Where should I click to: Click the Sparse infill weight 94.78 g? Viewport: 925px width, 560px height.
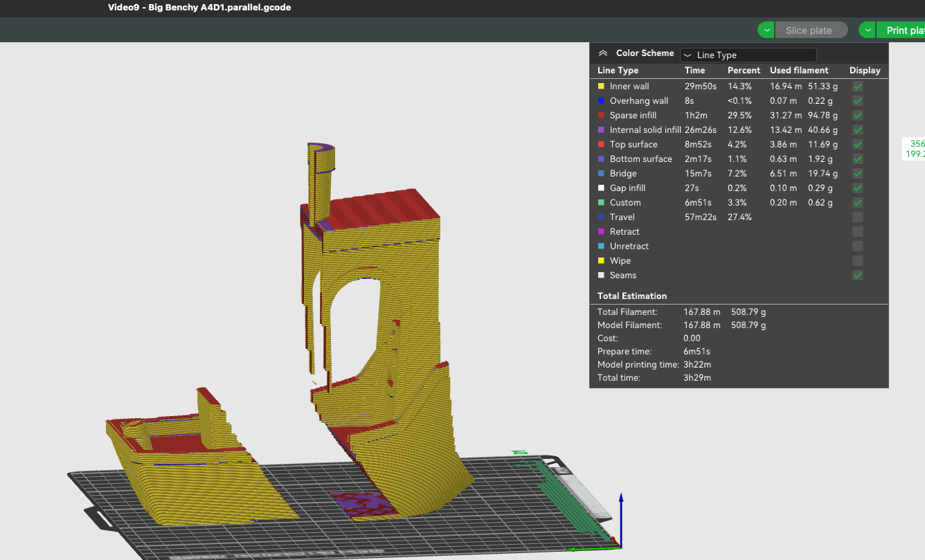tap(823, 116)
